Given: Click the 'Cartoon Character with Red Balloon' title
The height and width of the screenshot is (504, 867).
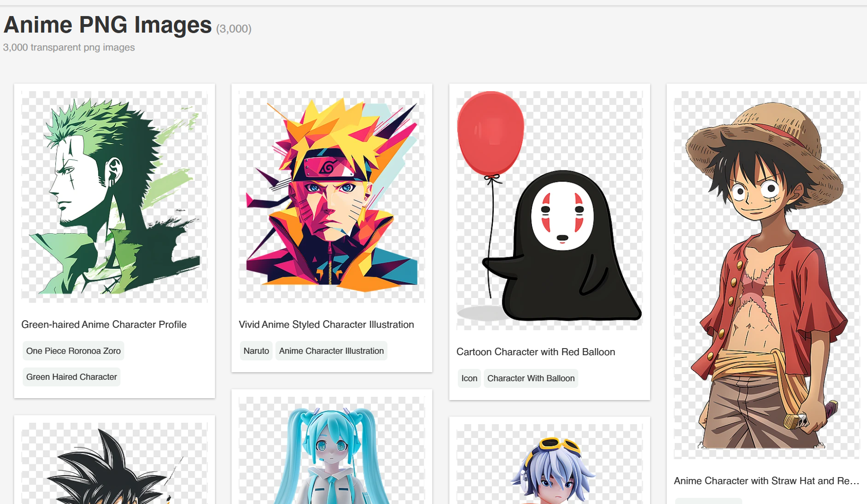Looking at the screenshot, I should point(536,352).
